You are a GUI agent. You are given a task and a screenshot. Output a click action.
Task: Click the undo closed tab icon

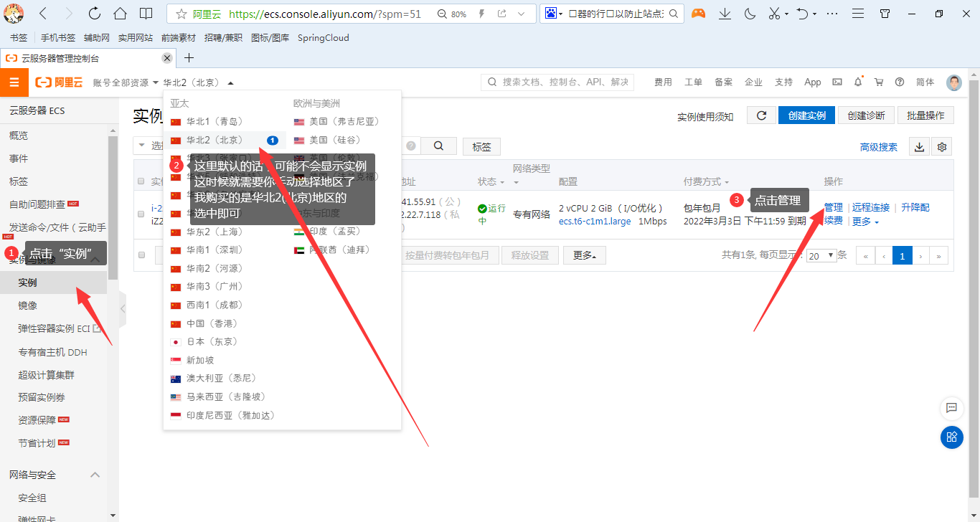(x=803, y=14)
